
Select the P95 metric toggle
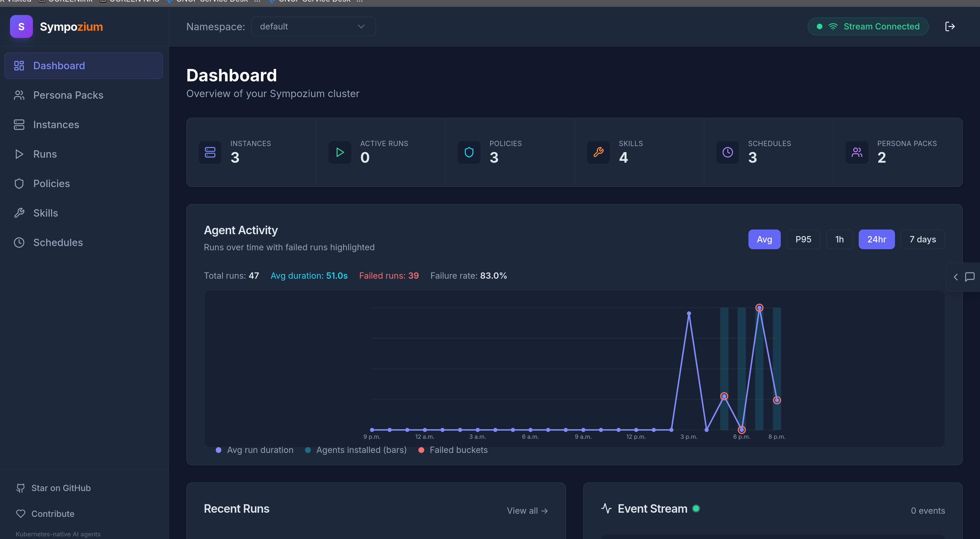tap(803, 239)
